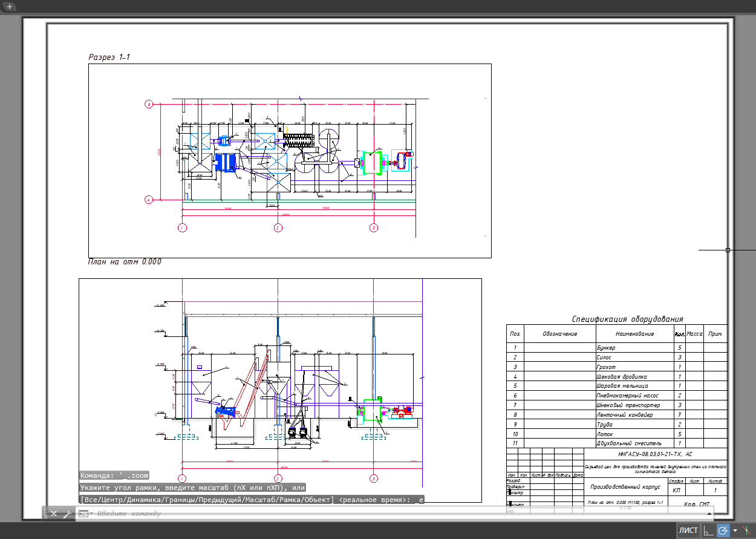Screen dimensions: 756x539
Task: Toggle the ЛИСТ paper space button
Action: 688,531
